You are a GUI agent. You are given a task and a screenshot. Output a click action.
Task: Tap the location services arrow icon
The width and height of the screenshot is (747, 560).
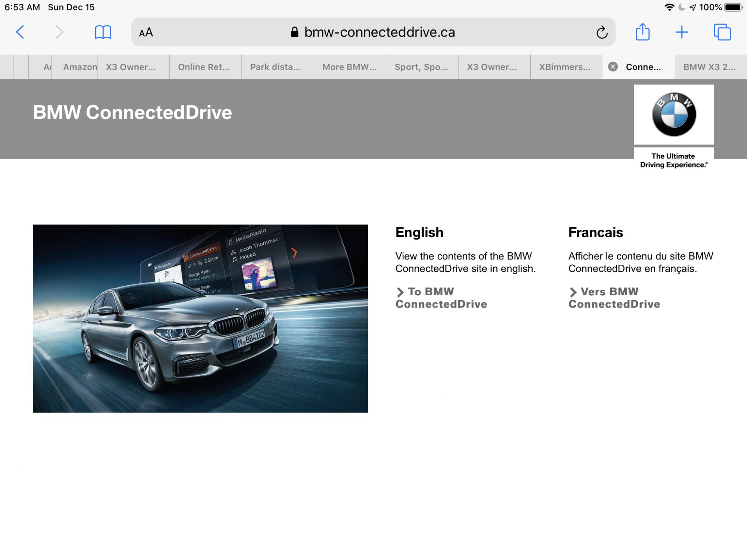(x=693, y=7)
